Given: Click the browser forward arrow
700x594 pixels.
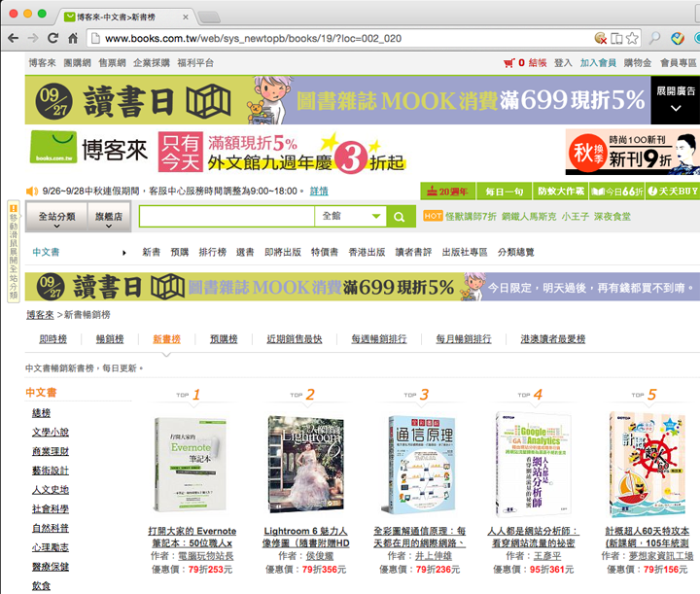Looking at the screenshot, I should click(33, 38).
